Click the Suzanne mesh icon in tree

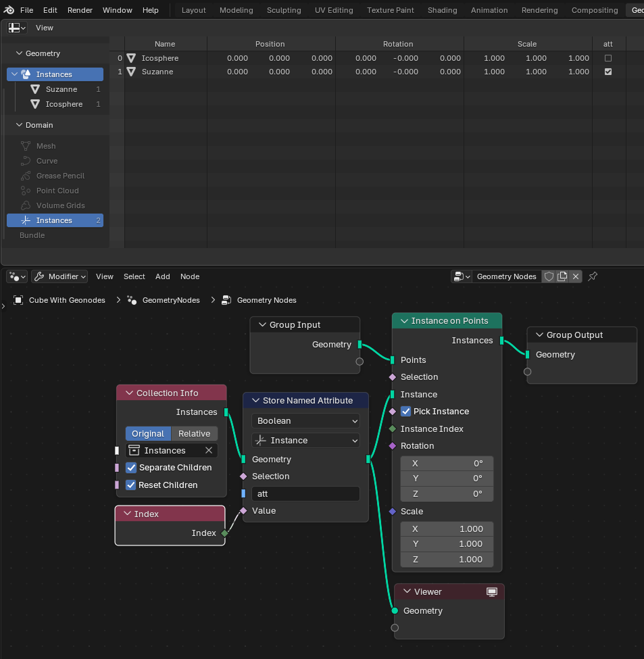pyautogui.click(x=35, y=89)
